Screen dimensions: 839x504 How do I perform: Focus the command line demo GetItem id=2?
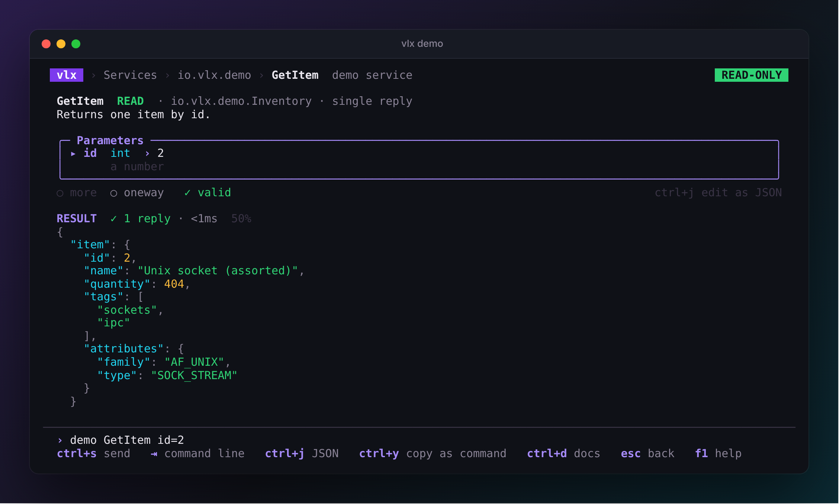[x=127, y=440]
